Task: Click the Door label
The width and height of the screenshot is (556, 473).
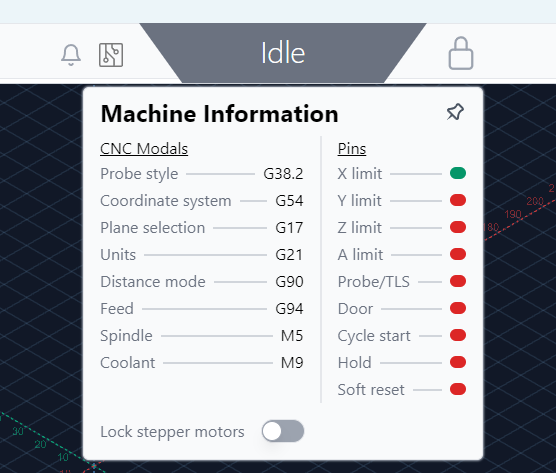Action: point(355,309)
